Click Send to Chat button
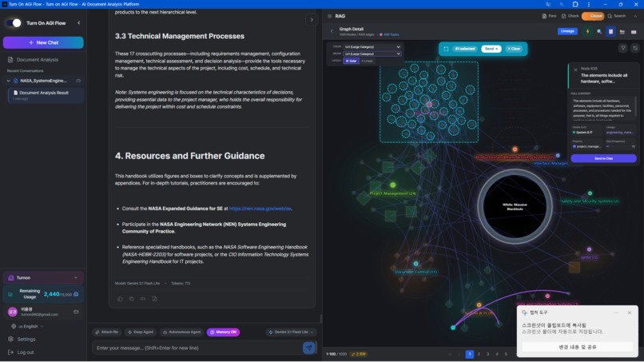Viewport: 644px width, 362px height. click(603, 158)
